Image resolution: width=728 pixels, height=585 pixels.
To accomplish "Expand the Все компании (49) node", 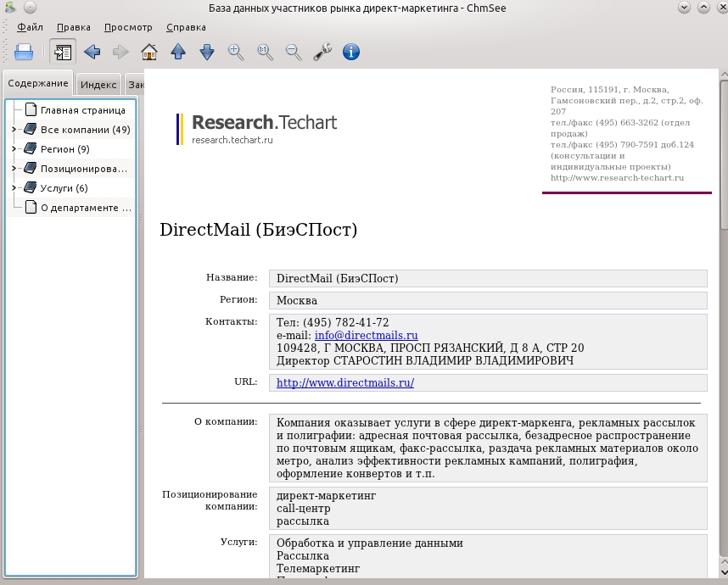I will point(14,130).
